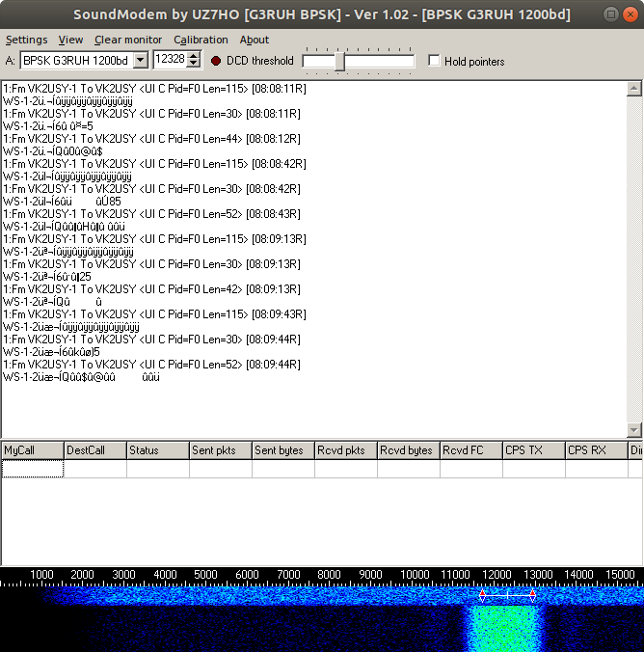Close the SoundModem window

(x=631, y=14)
